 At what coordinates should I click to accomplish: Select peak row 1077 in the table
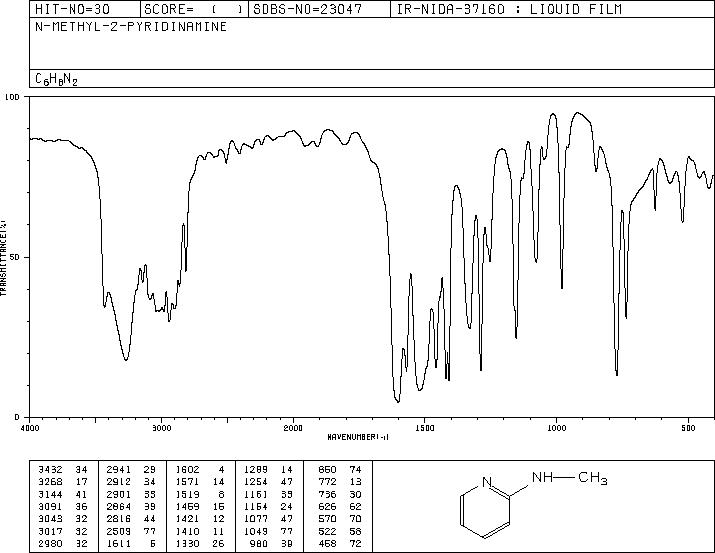pos(269,519)
